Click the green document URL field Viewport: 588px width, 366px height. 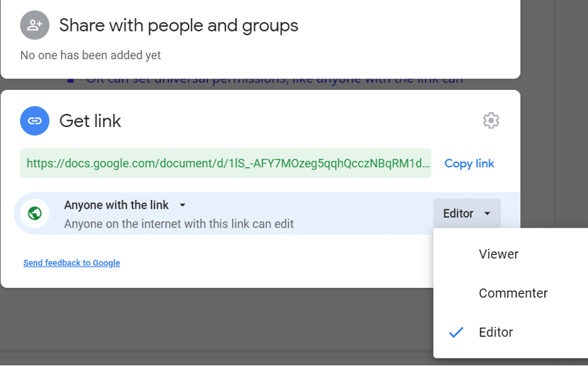coord(226,164)
